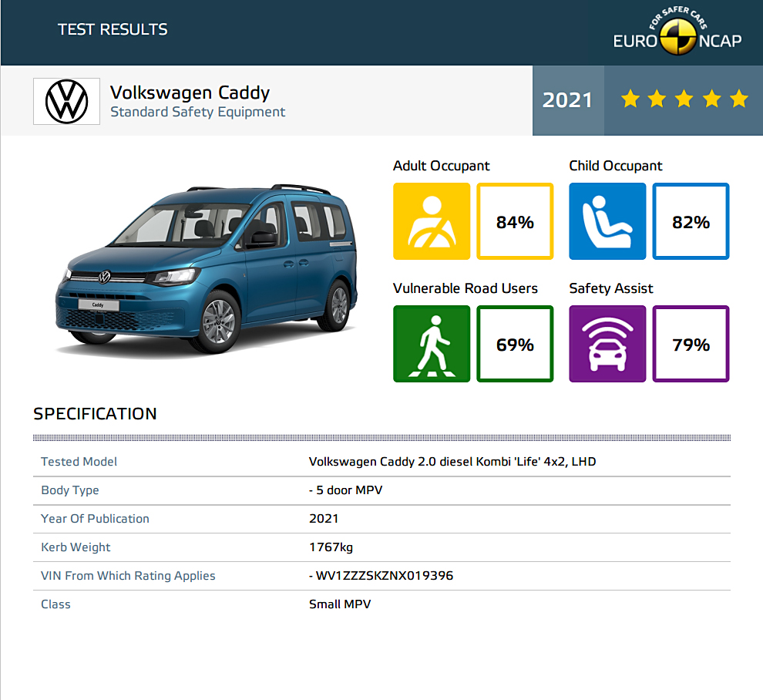Click the Volkswagen Caddy title text
The width and height of the screenshot is (763, 700).
pyautogui.click(x=190, y=93)
